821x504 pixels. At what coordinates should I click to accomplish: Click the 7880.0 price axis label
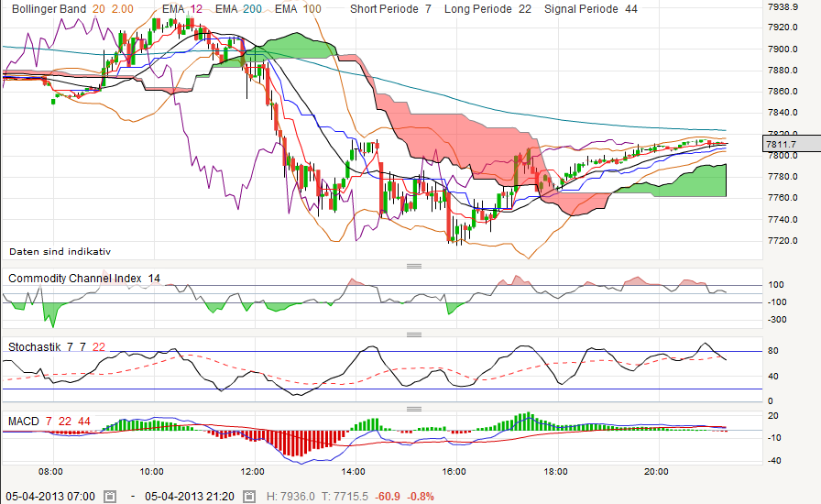point(783,71)
